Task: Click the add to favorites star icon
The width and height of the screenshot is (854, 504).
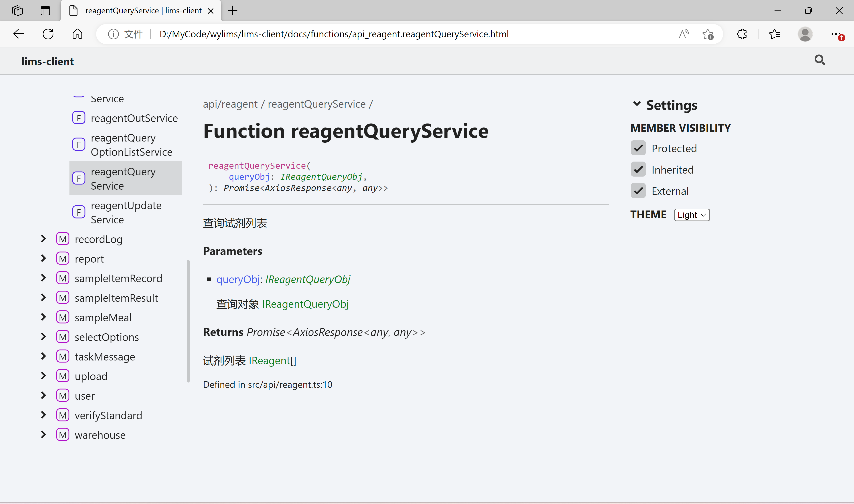Action: (x=708, y=34)
